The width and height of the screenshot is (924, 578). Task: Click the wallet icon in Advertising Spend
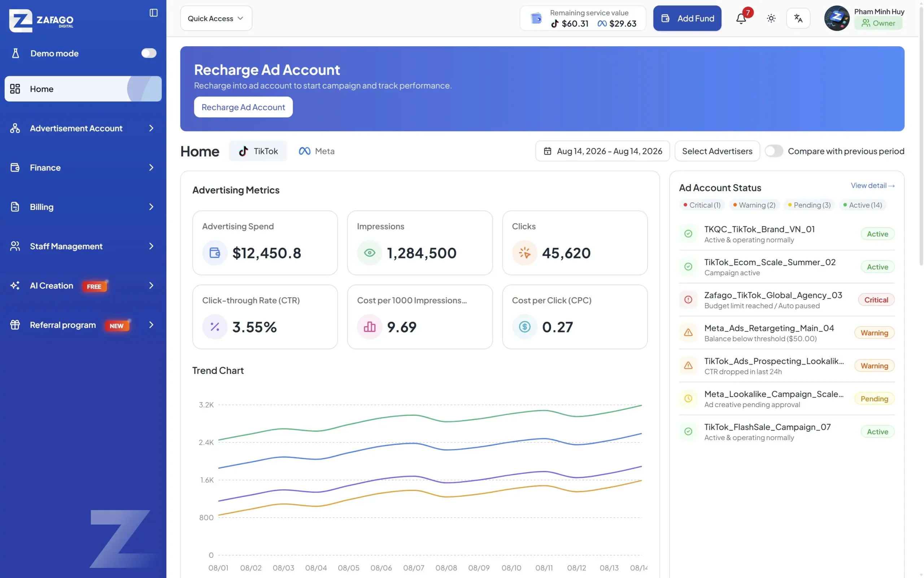(215, 253)
